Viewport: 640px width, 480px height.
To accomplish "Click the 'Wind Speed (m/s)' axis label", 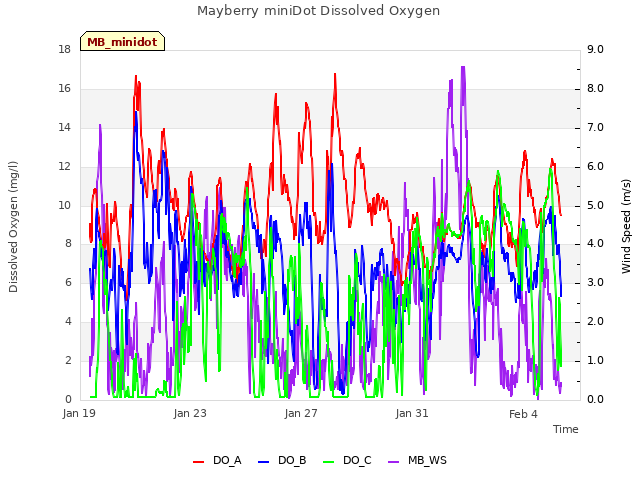I will point(626,226).
